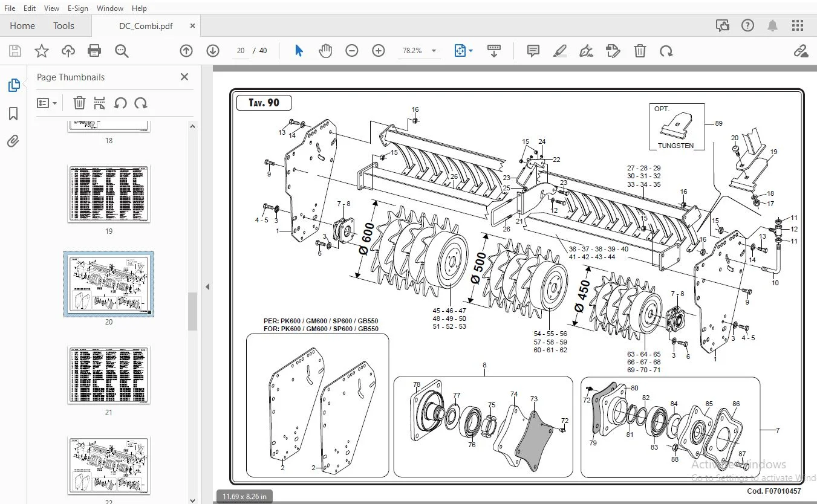Open Page Thumbnails sidebar icon
Screen dimensions: 817x504
click(x=13, y=85)
